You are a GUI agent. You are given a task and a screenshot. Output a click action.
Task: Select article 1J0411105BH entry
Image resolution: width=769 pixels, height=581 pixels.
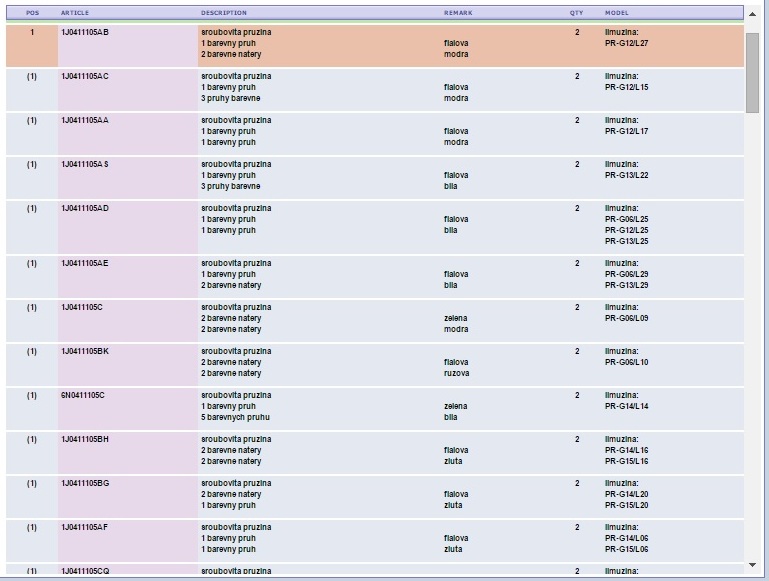(x=85, y=439)
